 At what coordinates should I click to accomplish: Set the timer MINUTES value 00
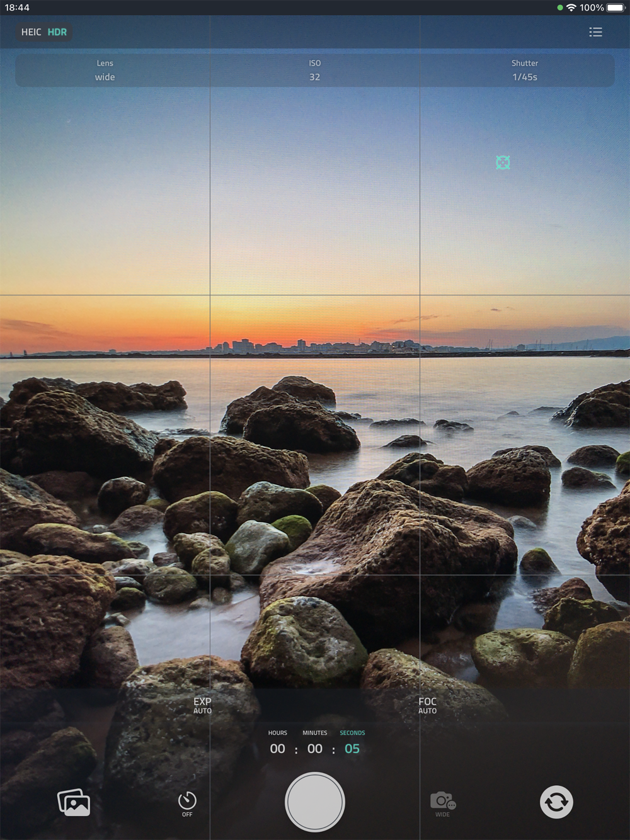click(315, 749)
